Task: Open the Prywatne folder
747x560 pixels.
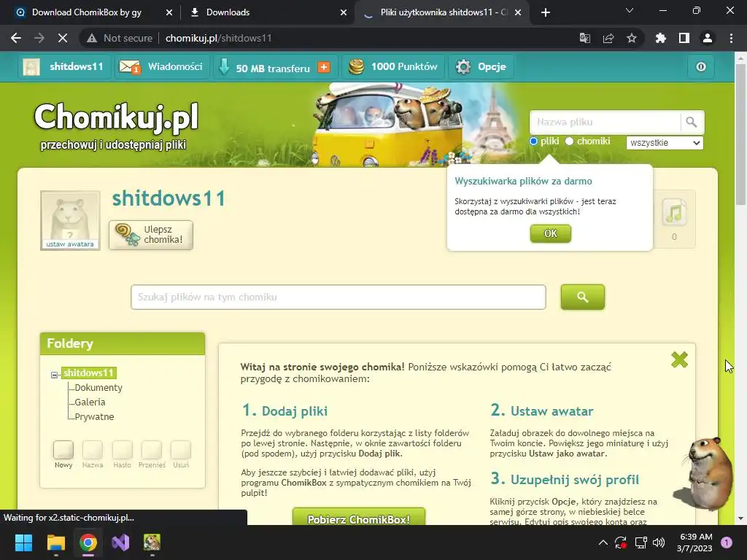Action: (x=94, y=416)
